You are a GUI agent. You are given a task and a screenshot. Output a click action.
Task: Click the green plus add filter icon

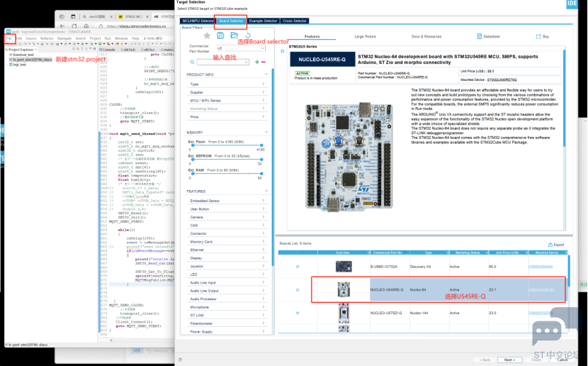click(x=257, y=62)
